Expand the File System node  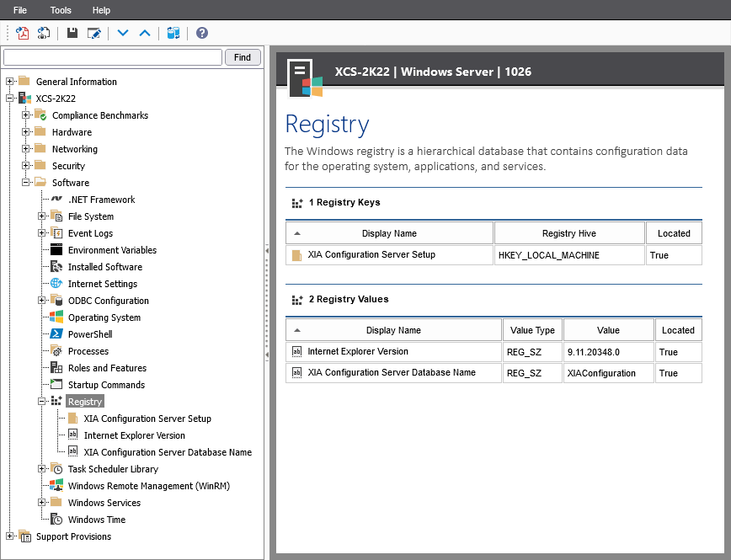(41, 216)
